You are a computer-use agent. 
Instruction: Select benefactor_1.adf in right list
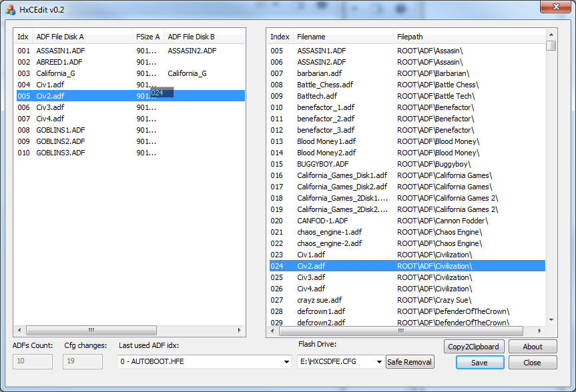tap(407, 107)
